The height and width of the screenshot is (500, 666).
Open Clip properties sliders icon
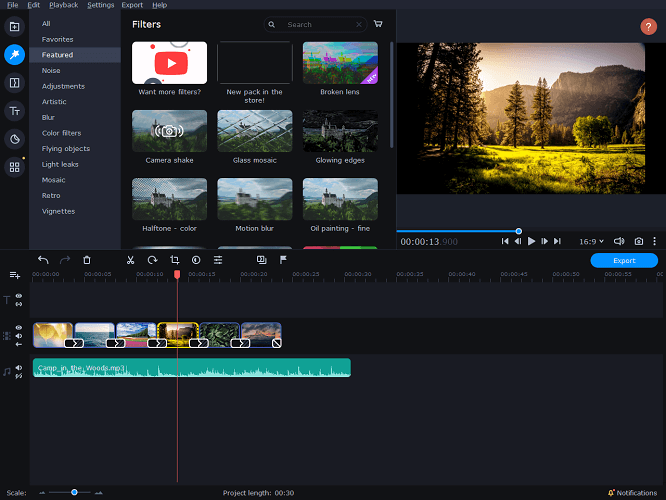218,260
